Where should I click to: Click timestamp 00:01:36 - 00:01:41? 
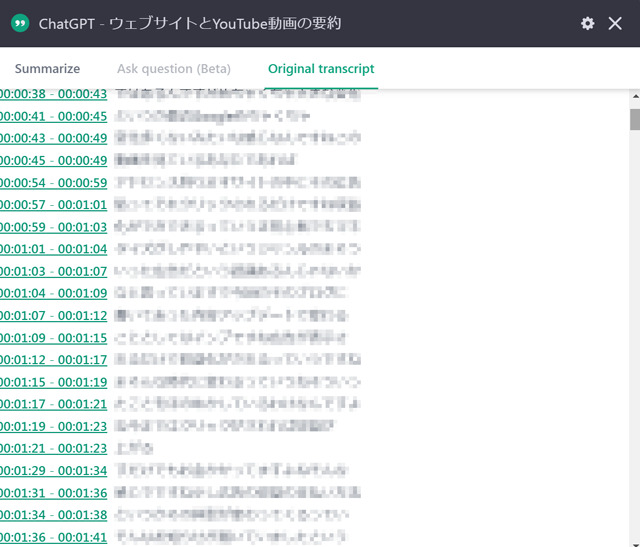pos(53,537)
